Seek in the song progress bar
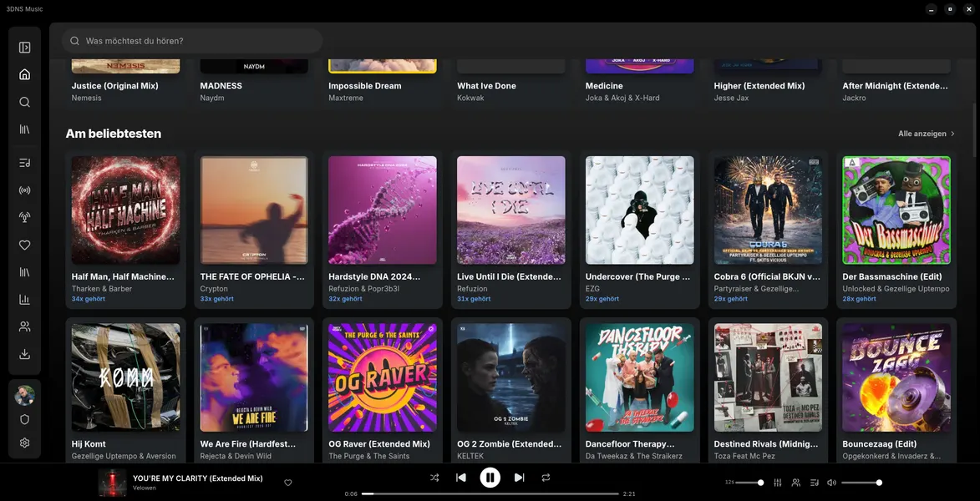Viewport: 980px width, 501px height. coord(490,493)
